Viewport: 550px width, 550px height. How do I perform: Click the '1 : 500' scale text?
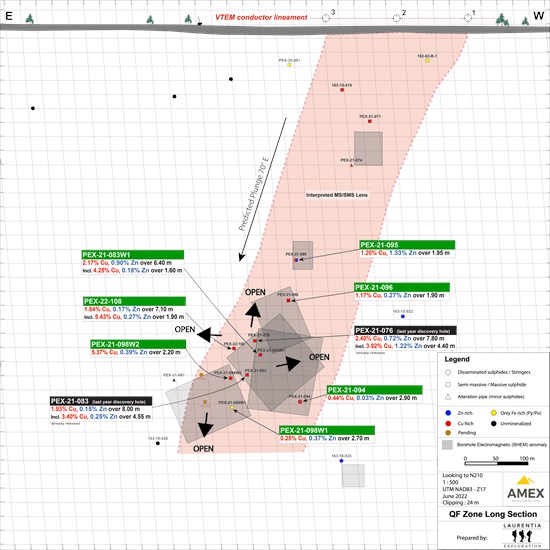(x=451, y=482)
